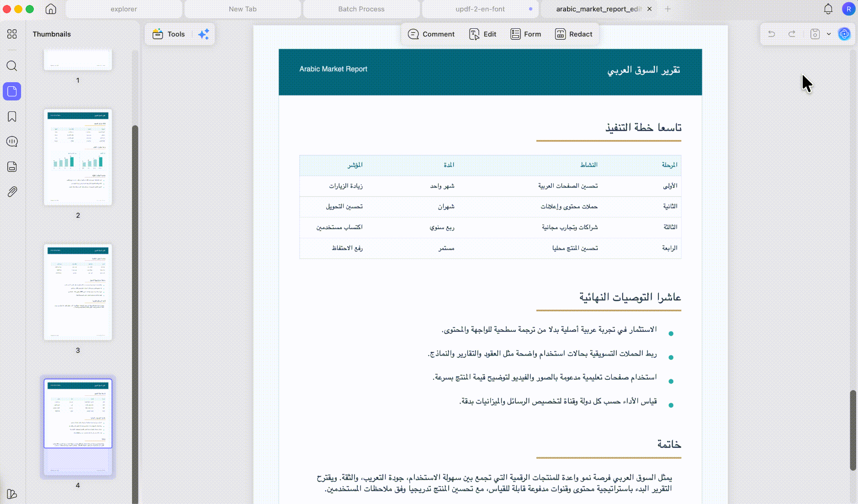
Task: Click the table cell 'شراكات وتجارب مجانية'
Action: click(x=570, y=227)
